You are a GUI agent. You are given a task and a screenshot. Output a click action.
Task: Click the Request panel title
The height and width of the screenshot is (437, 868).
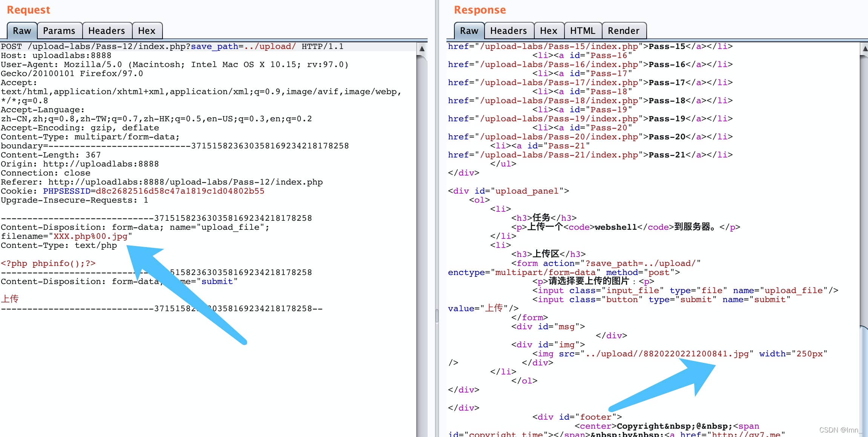coord(29,10)
